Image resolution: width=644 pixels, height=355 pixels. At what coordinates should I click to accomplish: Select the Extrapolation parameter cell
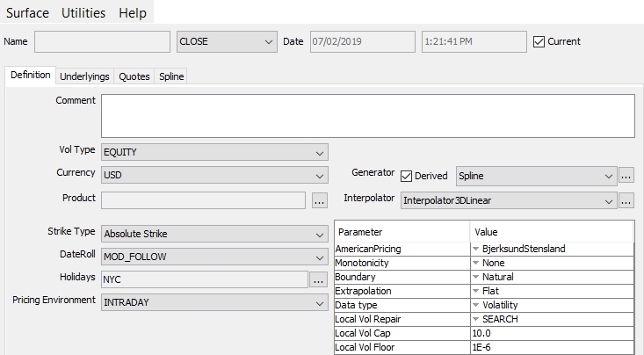point(402,291)
